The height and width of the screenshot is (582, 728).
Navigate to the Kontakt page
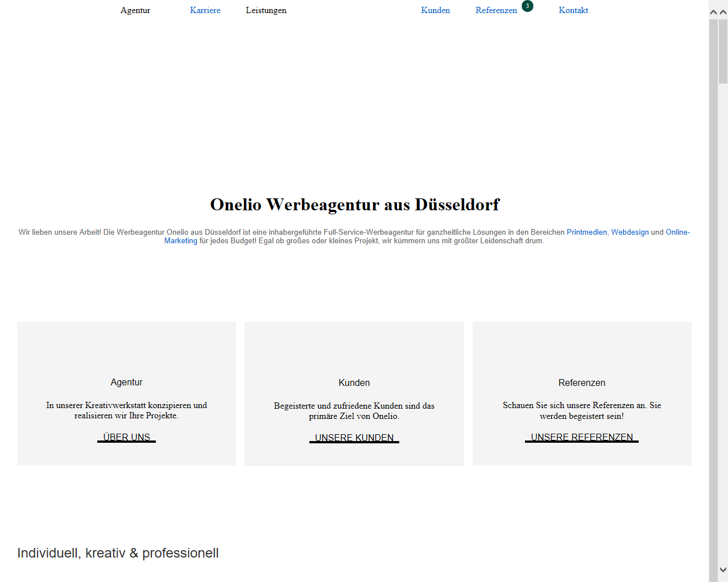(x=573, y=10)
